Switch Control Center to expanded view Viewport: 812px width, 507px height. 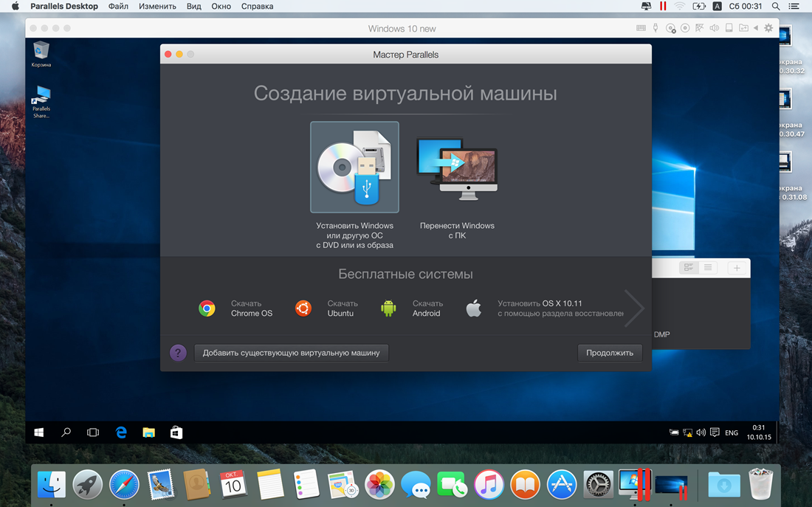pos(688,268)
